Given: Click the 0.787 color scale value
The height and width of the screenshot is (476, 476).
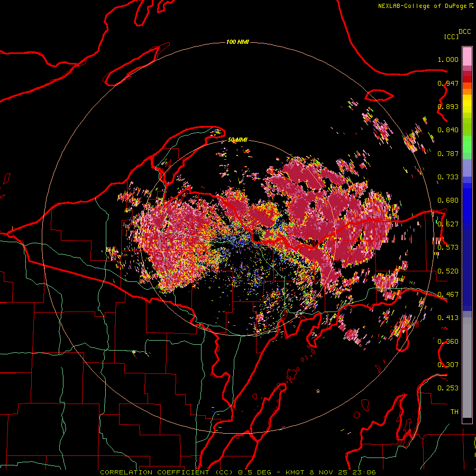Looking at the screenshot, I should (x=448, y=153).
